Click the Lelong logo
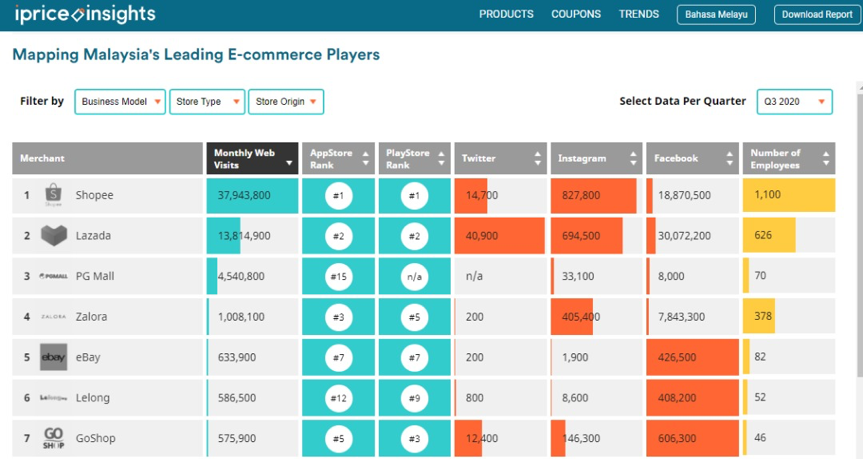This screenshot has width=863, height=459. 53,398
